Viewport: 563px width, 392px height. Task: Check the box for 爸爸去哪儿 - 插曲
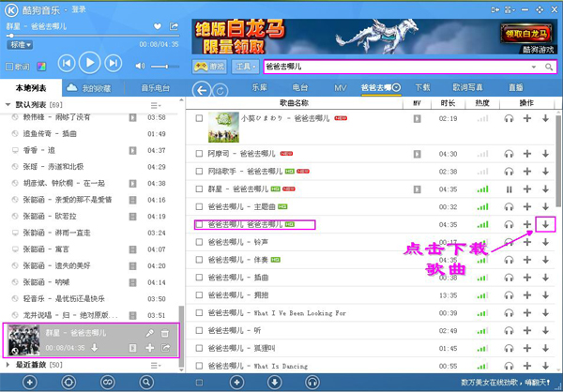coord(199,278)
